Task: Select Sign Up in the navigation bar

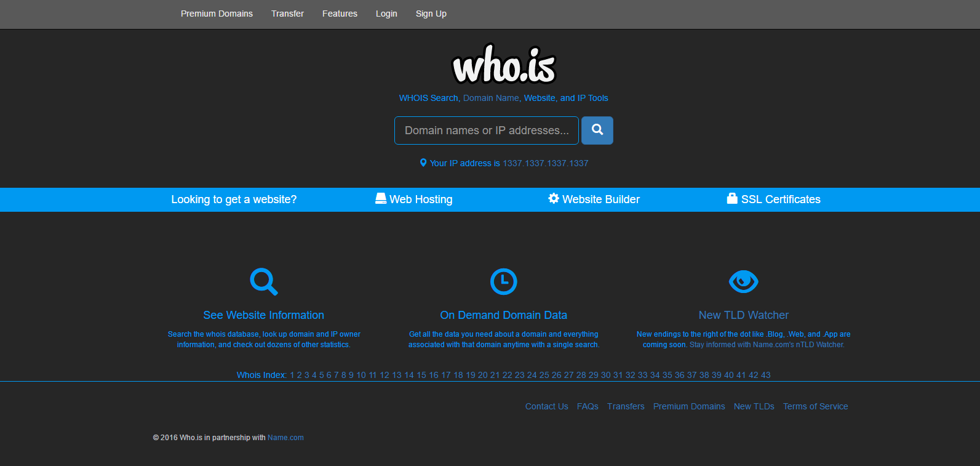Action: (431, 14)
